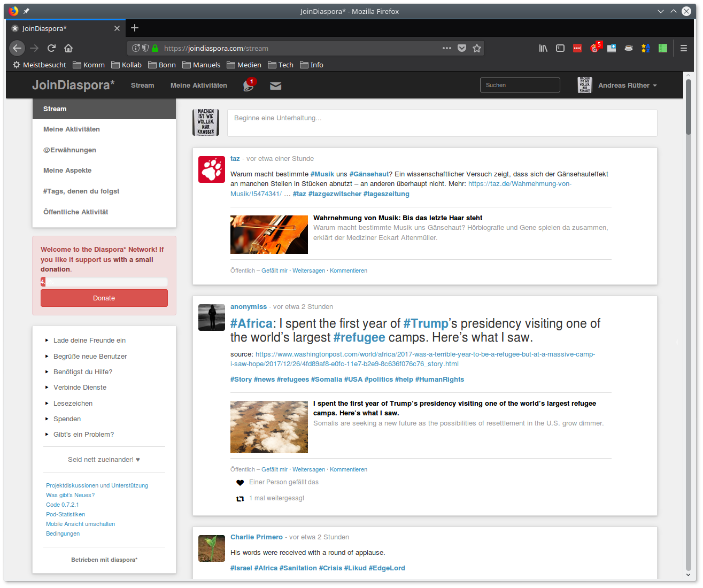
Task: Open the Tech bookmarks folder
Action: [x=281, y=65]
